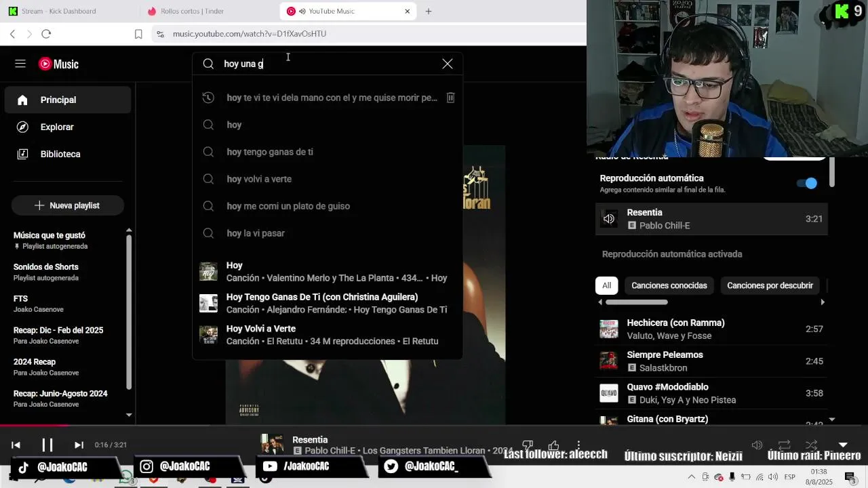
Task: Select the All filter chip
Action: (606, 285)
